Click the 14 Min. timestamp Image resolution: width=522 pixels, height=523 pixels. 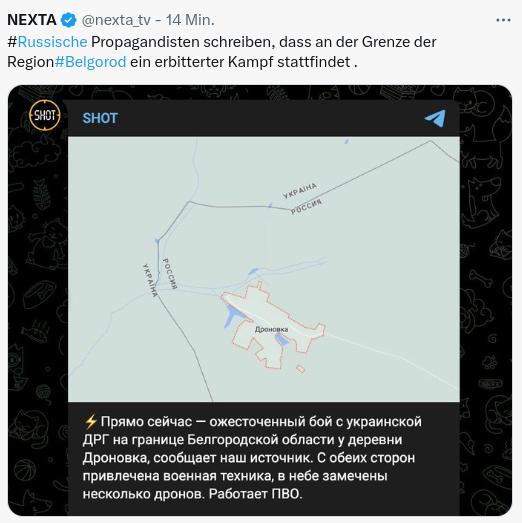190,20
